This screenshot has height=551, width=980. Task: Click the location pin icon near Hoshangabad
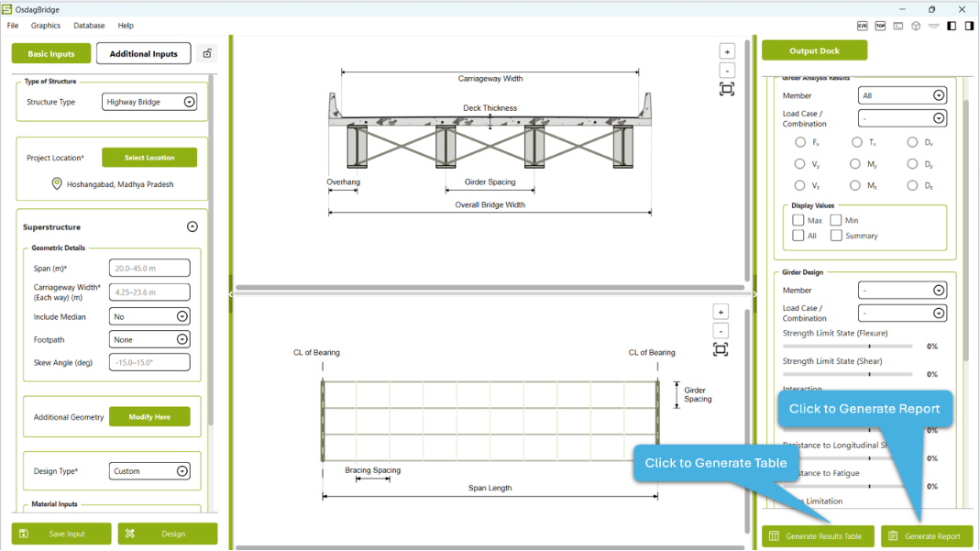pyautogui.click(x=57, y=183)
